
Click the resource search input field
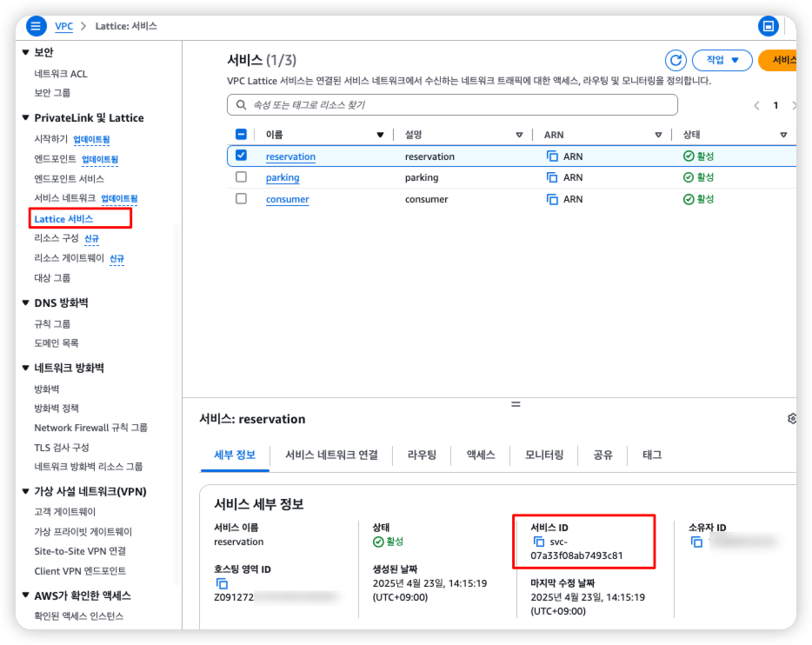pyautogui.click(x=452, y=105)
